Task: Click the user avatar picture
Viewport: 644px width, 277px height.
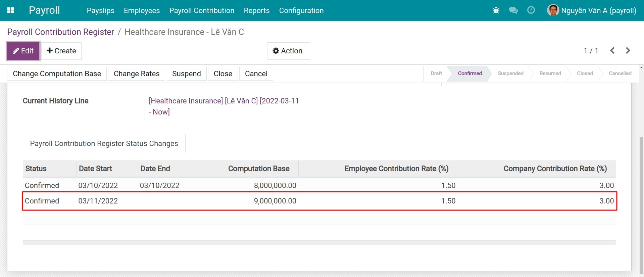Action: (x=553, y=10)
